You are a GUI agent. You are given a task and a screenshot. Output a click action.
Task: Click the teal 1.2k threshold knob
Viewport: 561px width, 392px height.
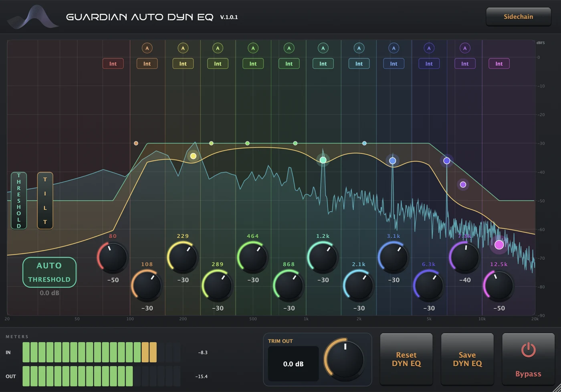(x=323, y=257)
